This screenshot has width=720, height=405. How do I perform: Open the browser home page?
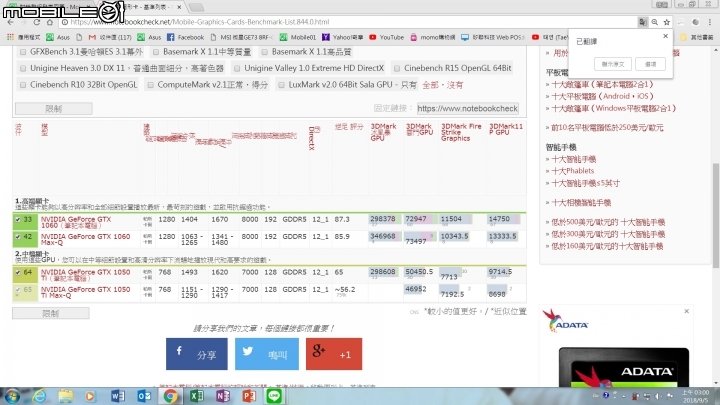50,22
